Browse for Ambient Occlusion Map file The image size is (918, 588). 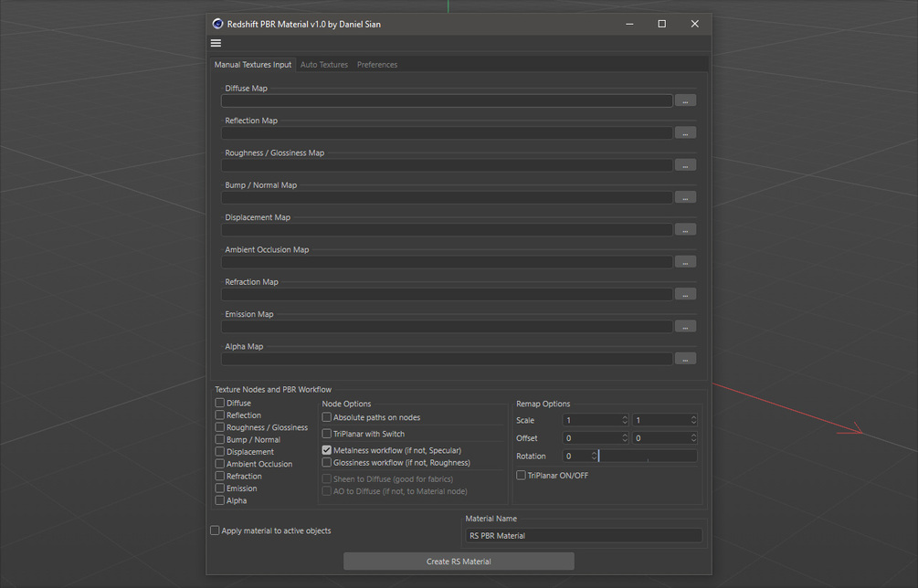pos(685,261)
